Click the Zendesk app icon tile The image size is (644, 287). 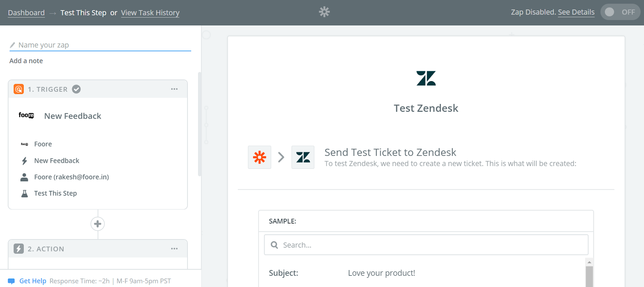pos(303,157)
